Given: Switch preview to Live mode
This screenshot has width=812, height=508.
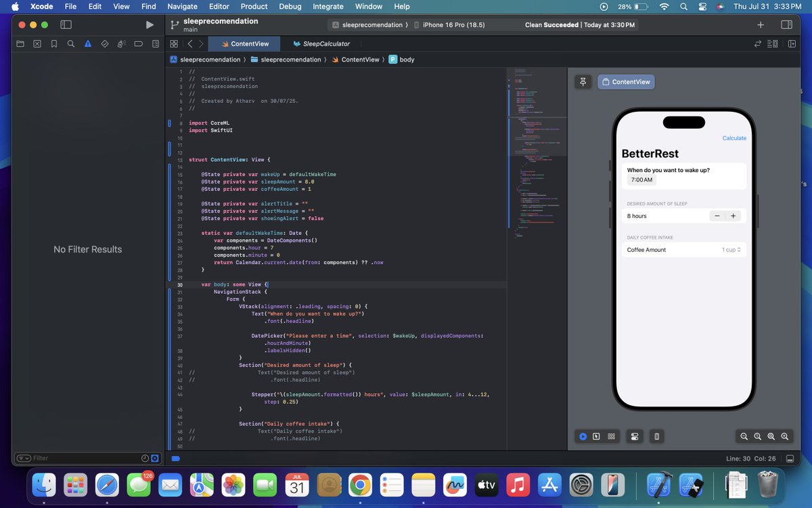Looking at the screenshot, I should 583,437.
